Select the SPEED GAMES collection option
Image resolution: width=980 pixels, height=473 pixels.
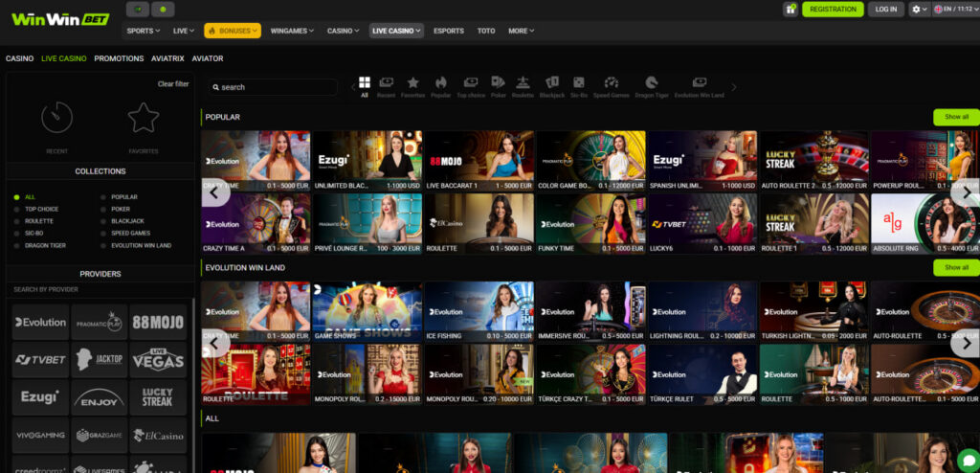(x=125, y=233)
